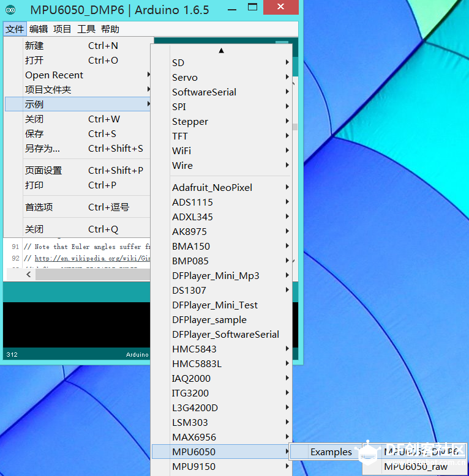
Task: Expand the BMP085 examples submenu
Action: click(222, 261)
